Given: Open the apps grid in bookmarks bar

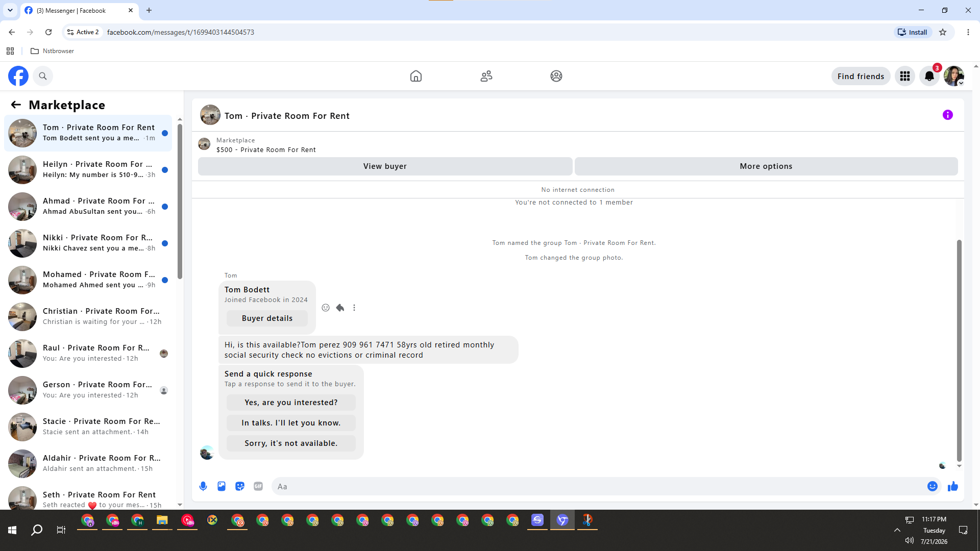Looking at the screenshot, I should (10, 51).
